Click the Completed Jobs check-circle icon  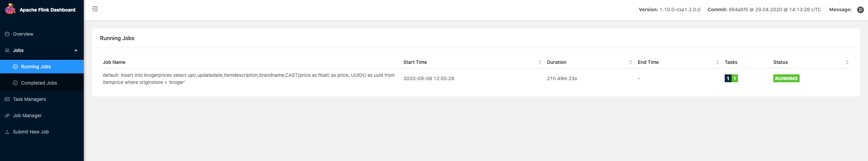(x=15, y=83)
